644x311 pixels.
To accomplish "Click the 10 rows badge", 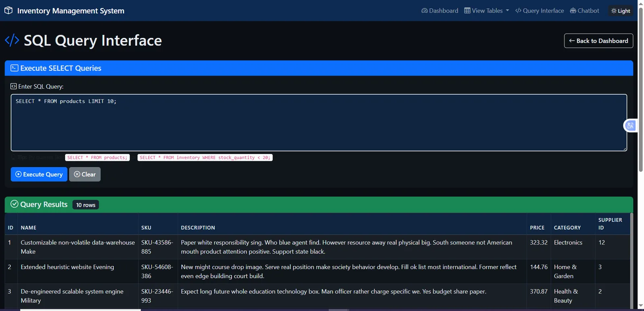I will click(x=86, y=205).
